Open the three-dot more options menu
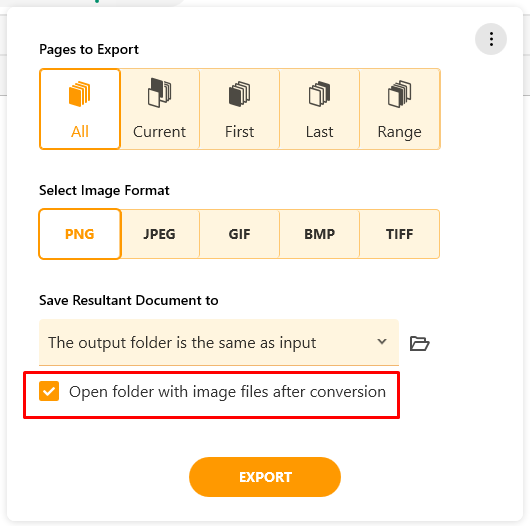The image size is (530, 526). [491, 39]
